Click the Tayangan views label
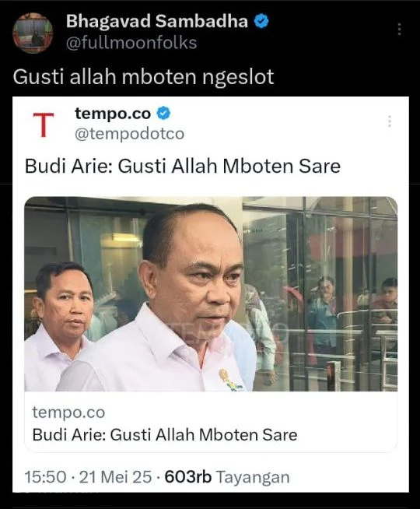The height and width of the screenshot is (509, 420). coord(253,477)
